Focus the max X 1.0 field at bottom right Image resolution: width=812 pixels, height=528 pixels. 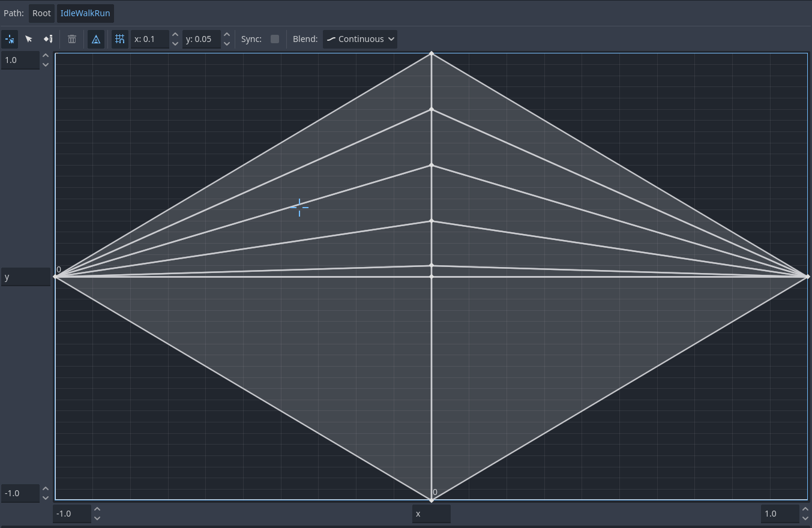[780, 514]
